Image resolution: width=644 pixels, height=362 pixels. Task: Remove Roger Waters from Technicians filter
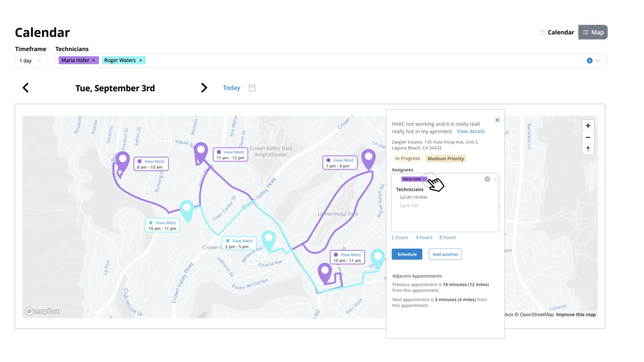point(141,60)
